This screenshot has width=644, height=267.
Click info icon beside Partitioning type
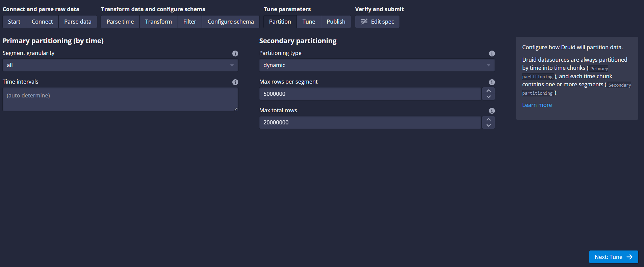(x=492, y=54)
